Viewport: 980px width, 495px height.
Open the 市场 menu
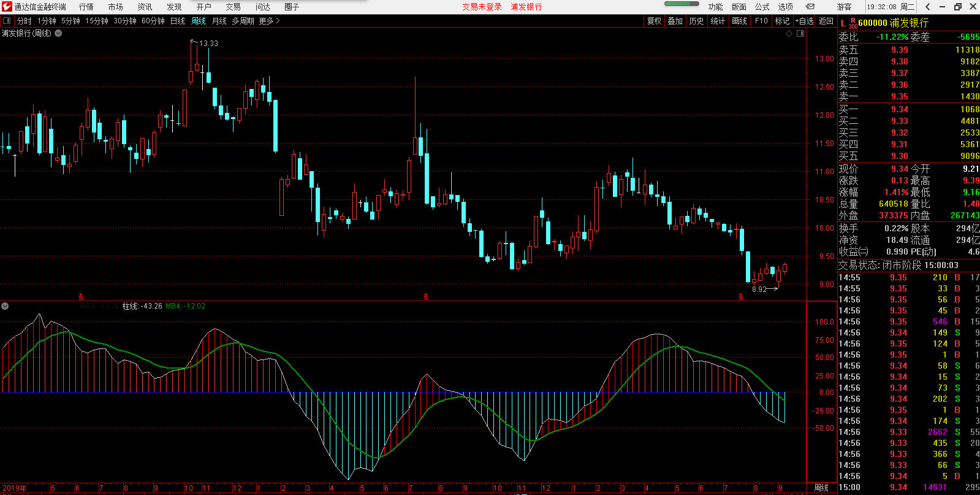pos(116,7)
